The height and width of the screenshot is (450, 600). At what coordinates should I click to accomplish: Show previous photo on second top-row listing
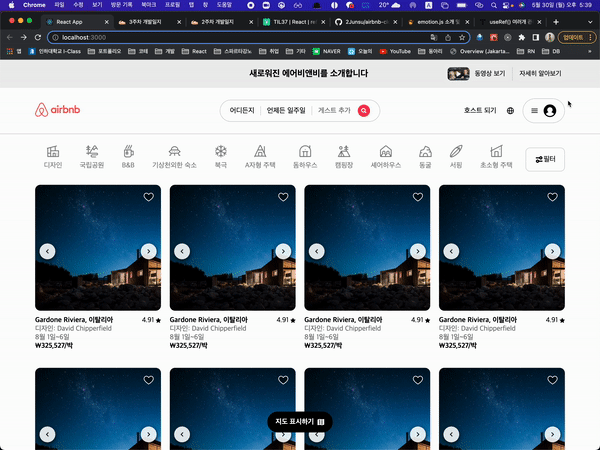click(182, 251)
